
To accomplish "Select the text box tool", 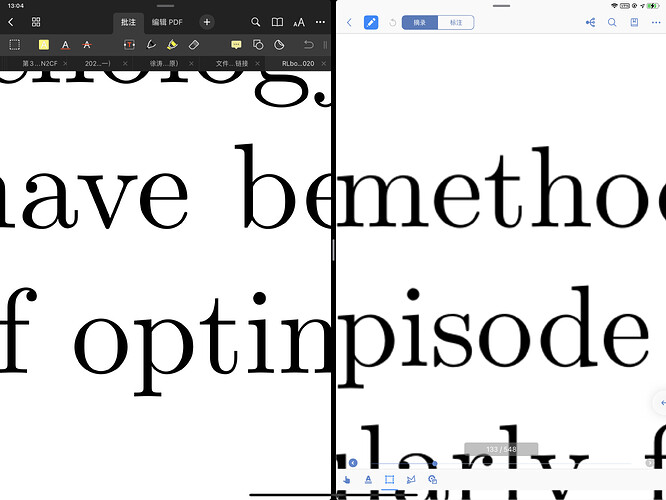I will point(130,45).
